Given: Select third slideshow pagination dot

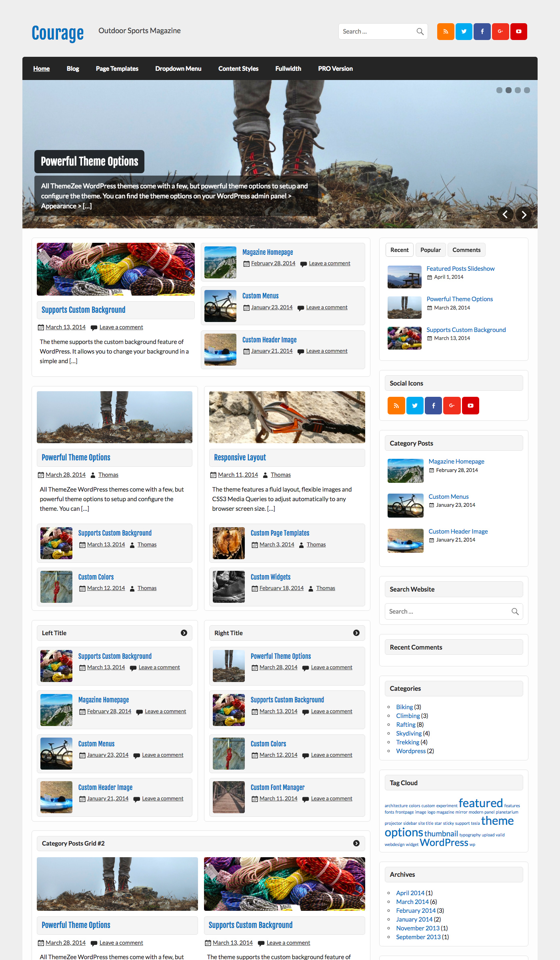Looking at the screenshot, I should [x=518, y=90].
